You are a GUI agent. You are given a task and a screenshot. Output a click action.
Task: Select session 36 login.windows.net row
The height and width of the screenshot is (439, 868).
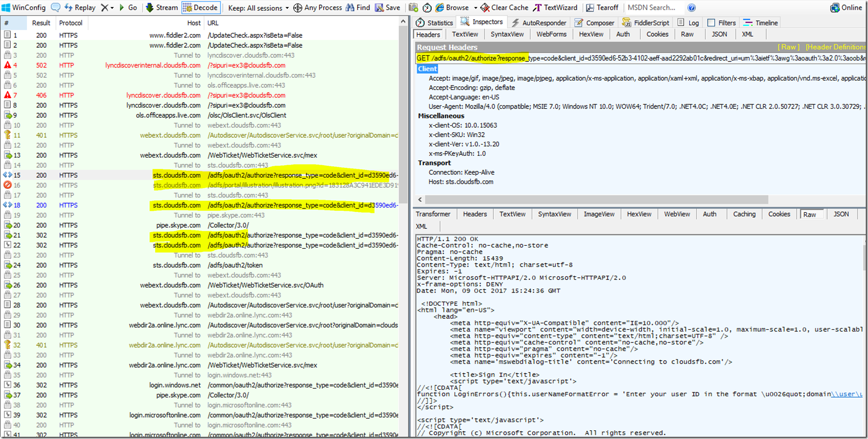tap(200, 385)
